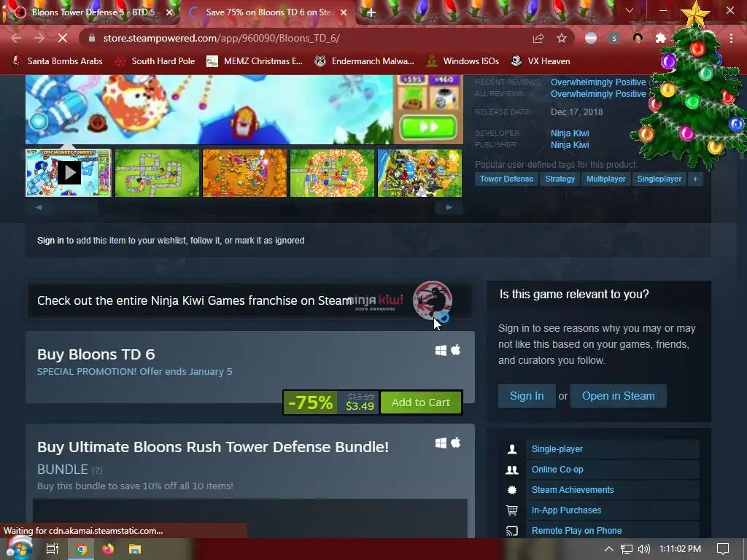The width and height of the screenshot is (747, 560).
Task: Select the Strategy tag
Action: 560,179
